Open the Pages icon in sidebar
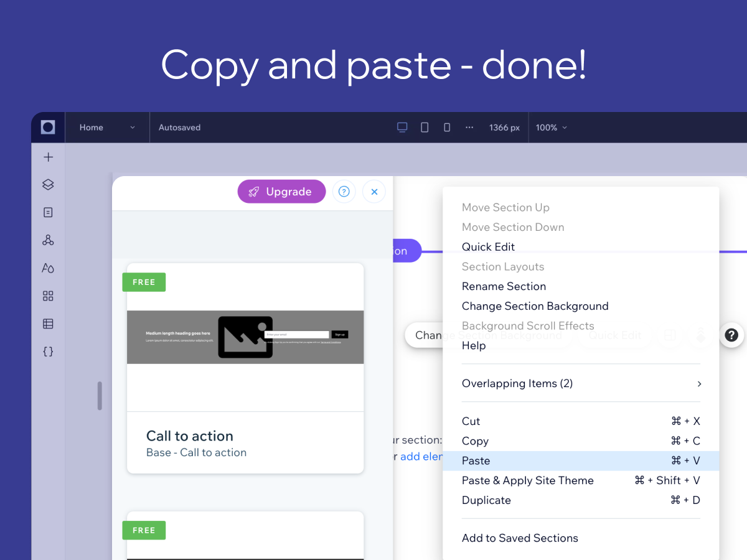This screenshot has height=560, width=747. [48, 213]
